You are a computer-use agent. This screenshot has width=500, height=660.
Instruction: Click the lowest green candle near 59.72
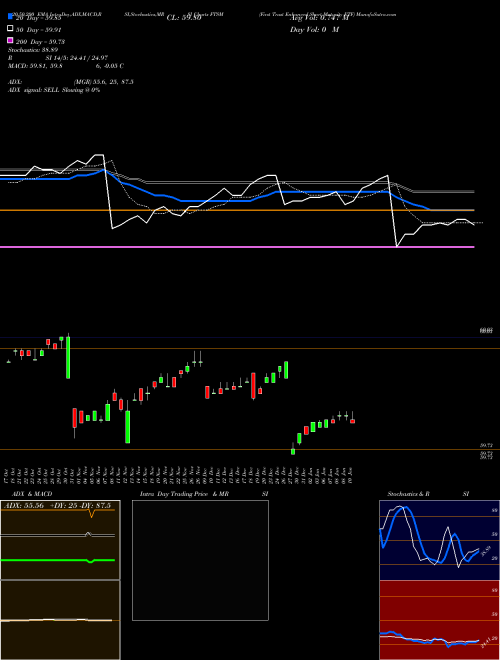point(293,451)
